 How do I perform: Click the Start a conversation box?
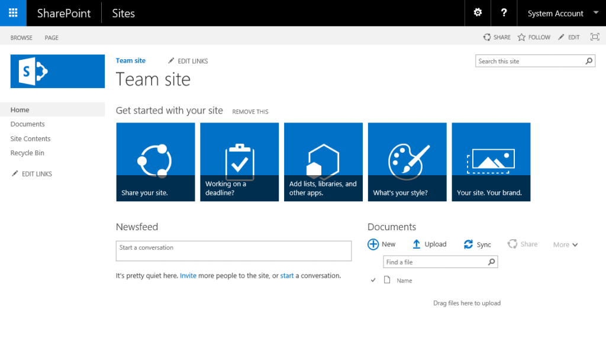pos(233,251)
